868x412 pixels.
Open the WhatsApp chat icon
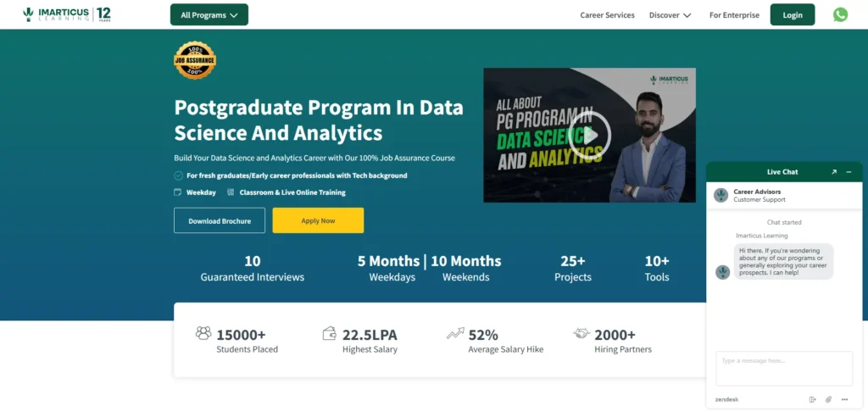point(840,14)
